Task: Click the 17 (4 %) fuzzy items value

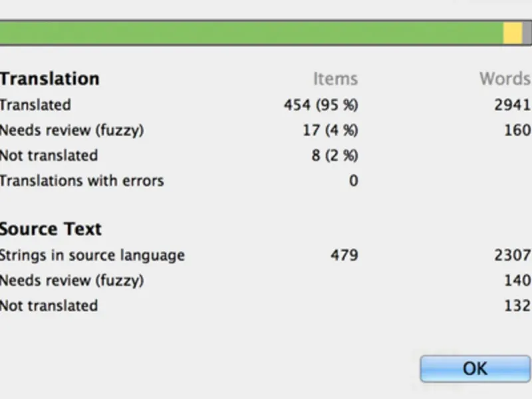Action: 330,130
